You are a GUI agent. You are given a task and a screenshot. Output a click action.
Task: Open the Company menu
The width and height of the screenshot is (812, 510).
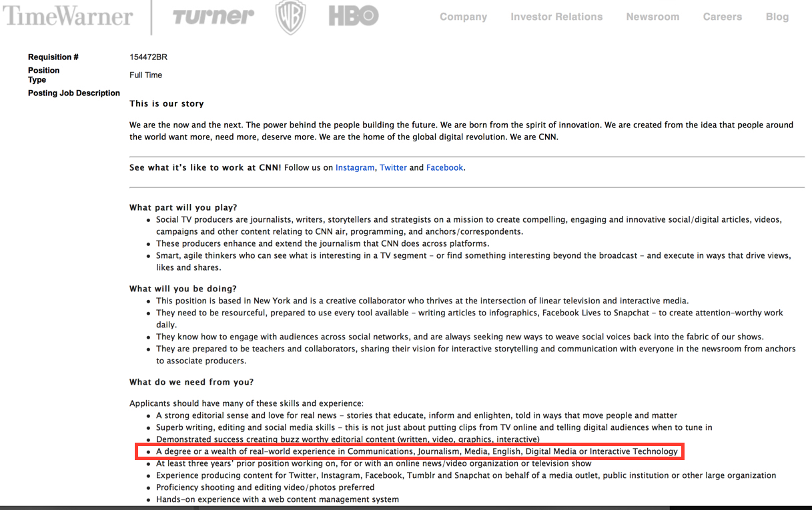(x=463, y=17)
